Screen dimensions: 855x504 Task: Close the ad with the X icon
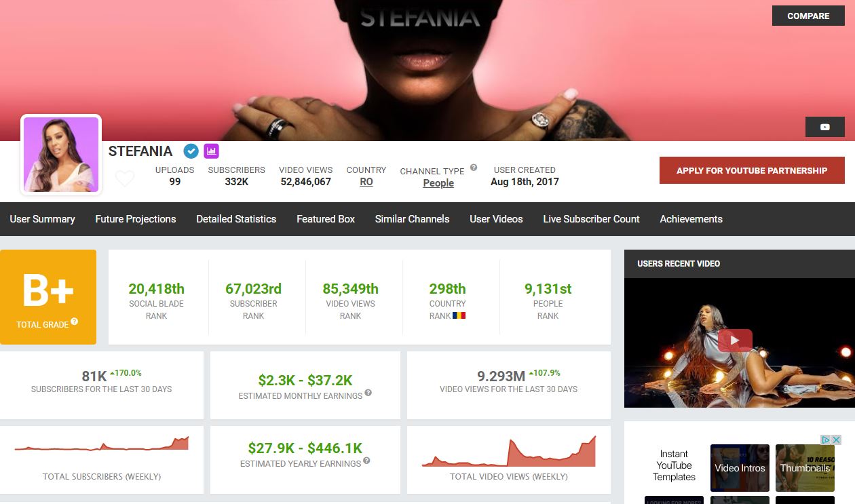click(836, 440)
